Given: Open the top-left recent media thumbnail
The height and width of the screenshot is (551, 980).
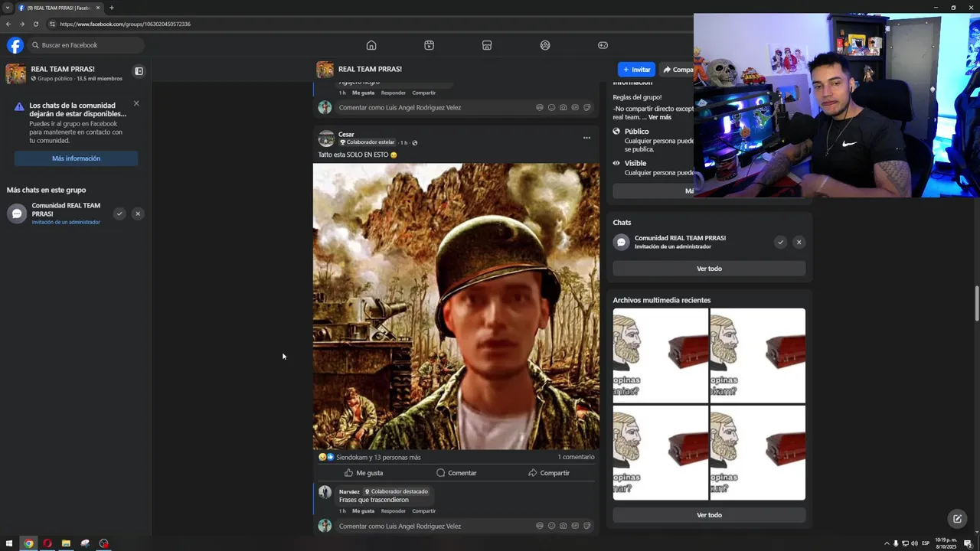Looking at the screenshot, I should tap(660, 355).
